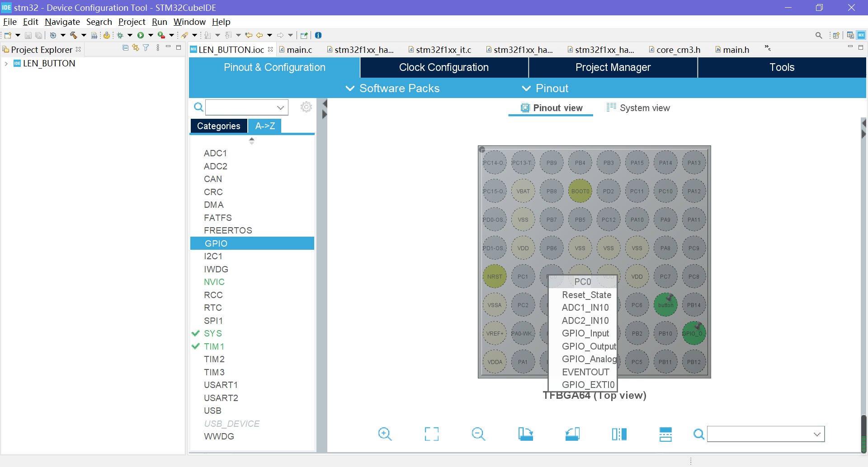The image size is (868, 467).
Task: Open the category search combo box arrow
Action: point(281,107)
